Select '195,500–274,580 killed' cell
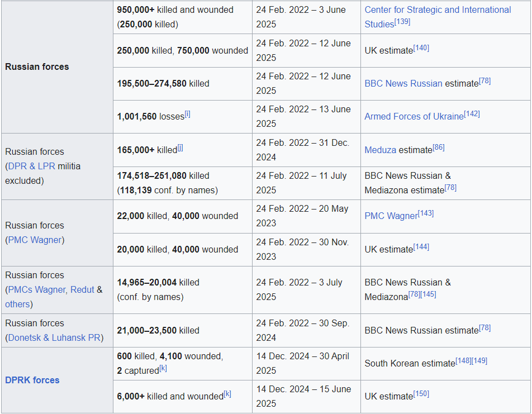The image size is (532, 414). tap(183, 83)
